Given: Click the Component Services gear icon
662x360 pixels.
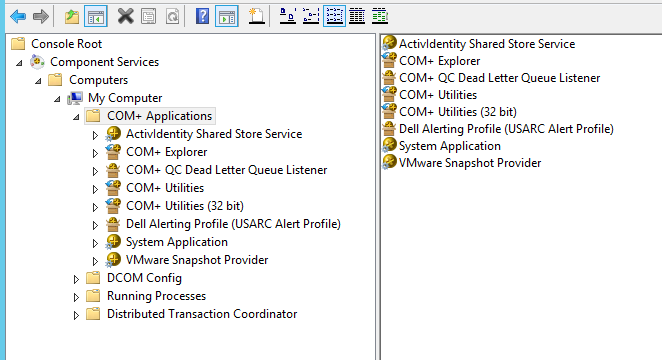Looking at the screenshot, I should coord(37,62).
